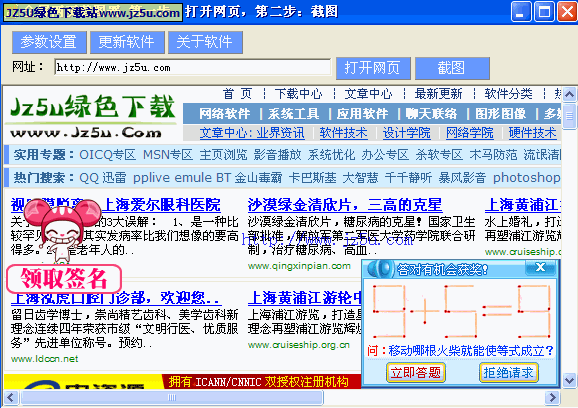Open the www.ldccn.net ad URL
Viewport: 578px width, 408px height.
(x=45, y=359)
